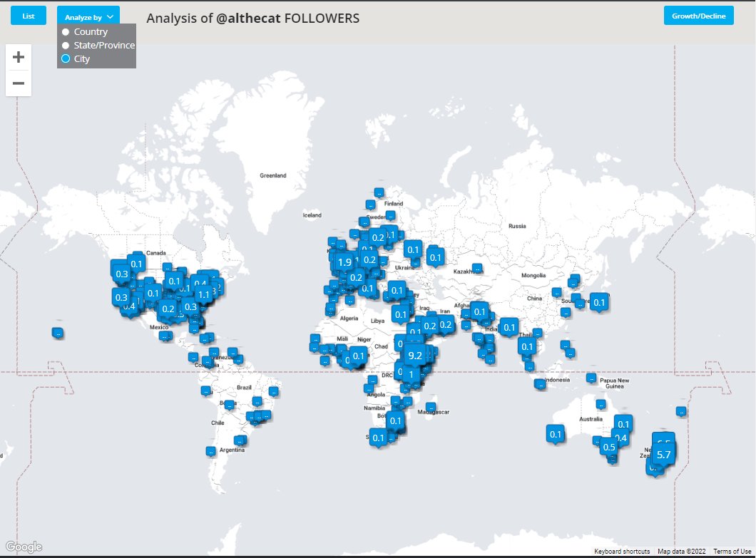Viewport: 756px width, 558px height.
Task: Click the Russia label on the map
Action: tap(517, 226)
